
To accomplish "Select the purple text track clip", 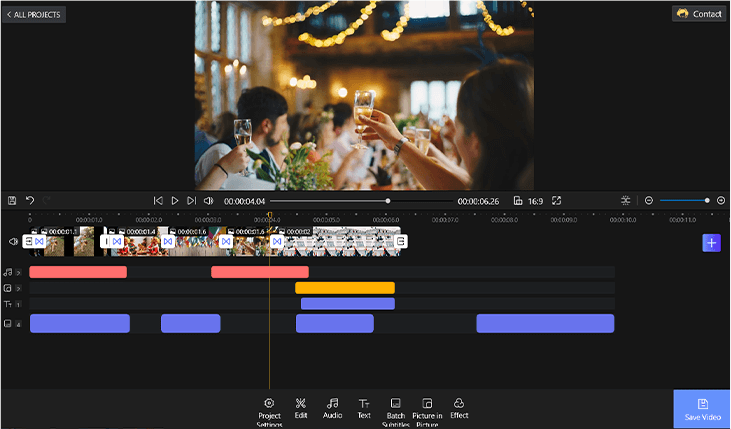I will click(x=348, y=304).
